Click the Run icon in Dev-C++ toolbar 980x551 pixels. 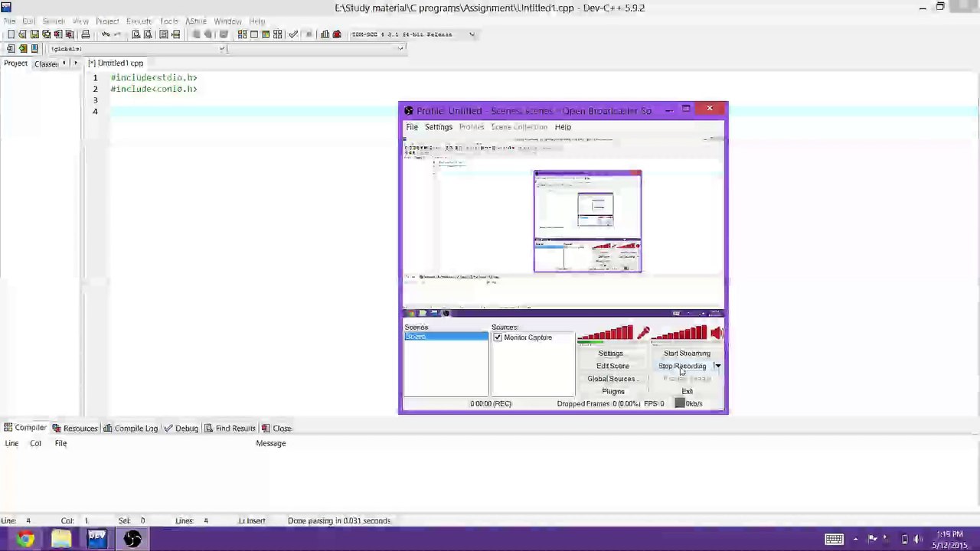click(254, 34)
